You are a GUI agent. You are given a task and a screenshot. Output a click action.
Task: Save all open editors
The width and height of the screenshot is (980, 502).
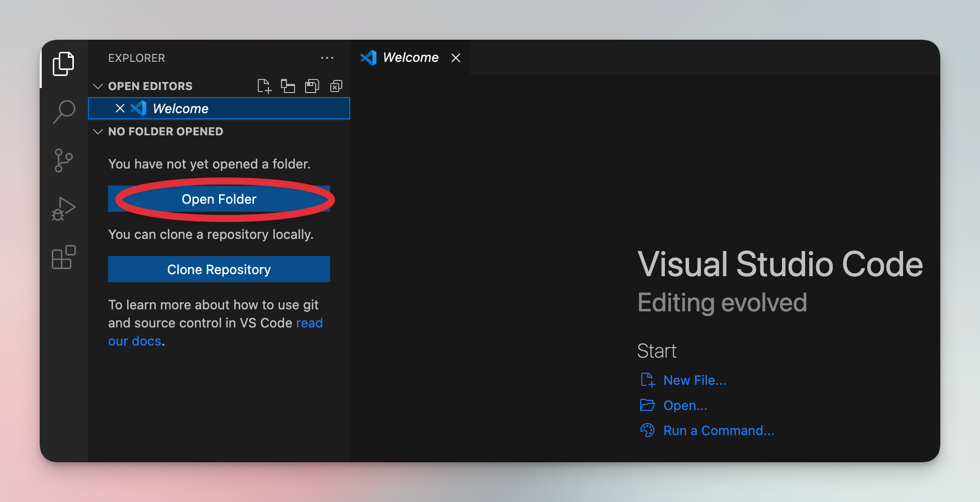tap(312, 86)
